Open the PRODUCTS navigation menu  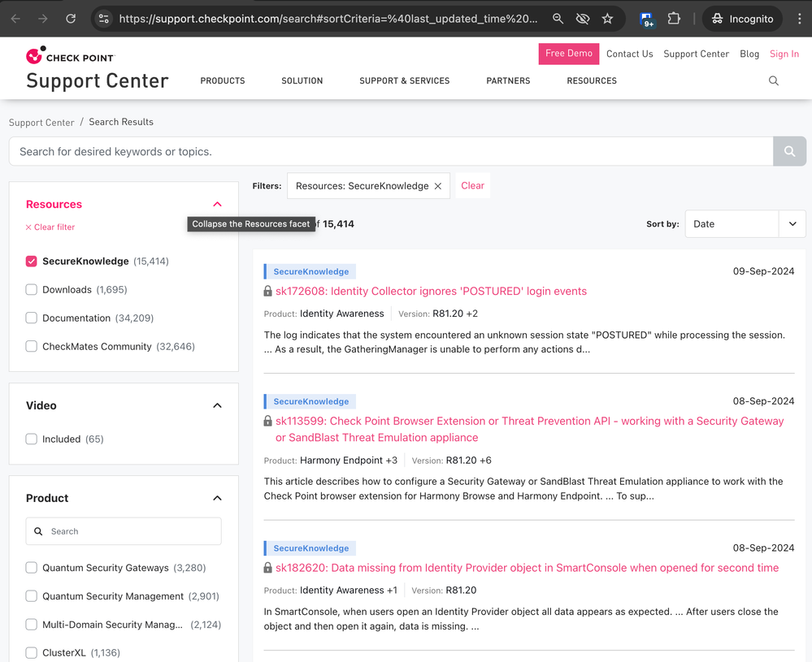(223, 80)
